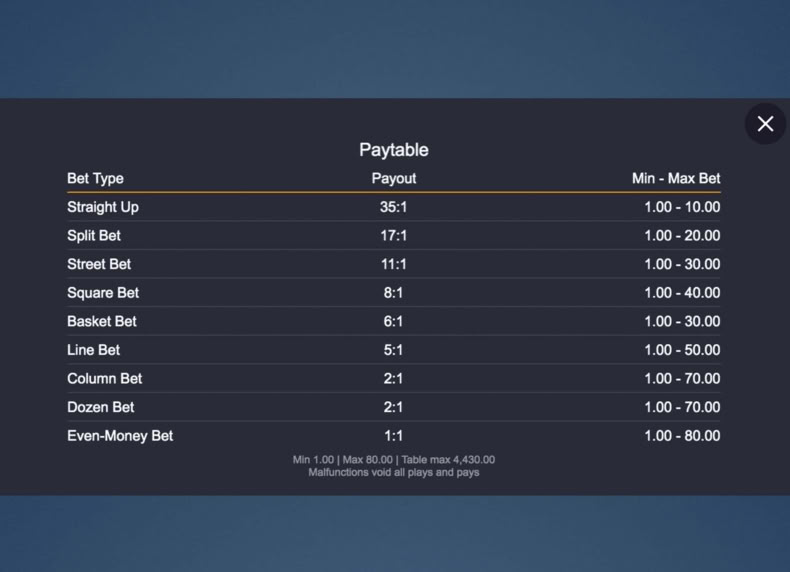The image size is (790, 572).
Task: Click the 1.00 - 80.00 bet range
Action: click(x=682, y=436)
